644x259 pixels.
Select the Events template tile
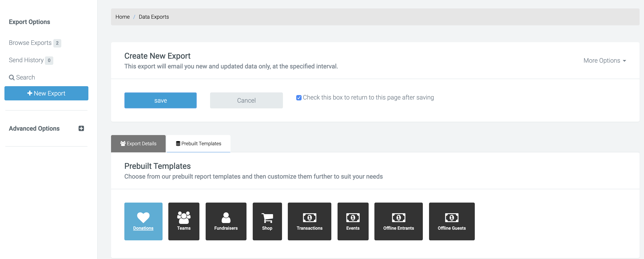click(353, 221)
